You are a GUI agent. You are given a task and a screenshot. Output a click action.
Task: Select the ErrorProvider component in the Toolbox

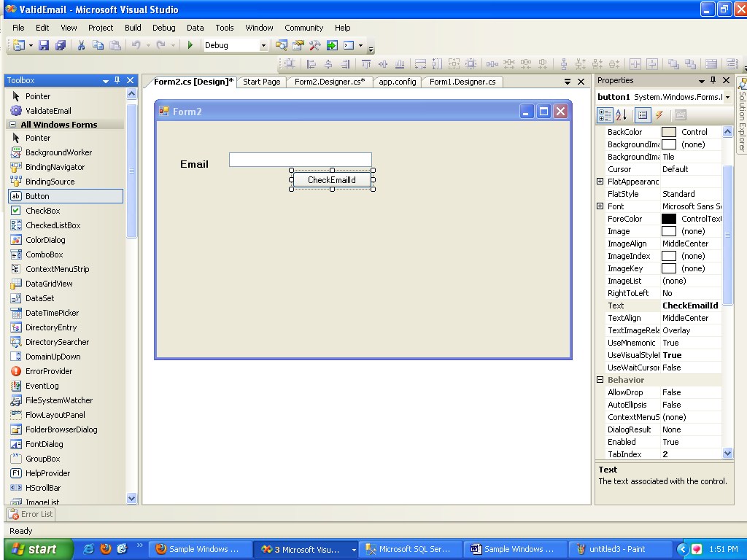click(x=53, y=370)
